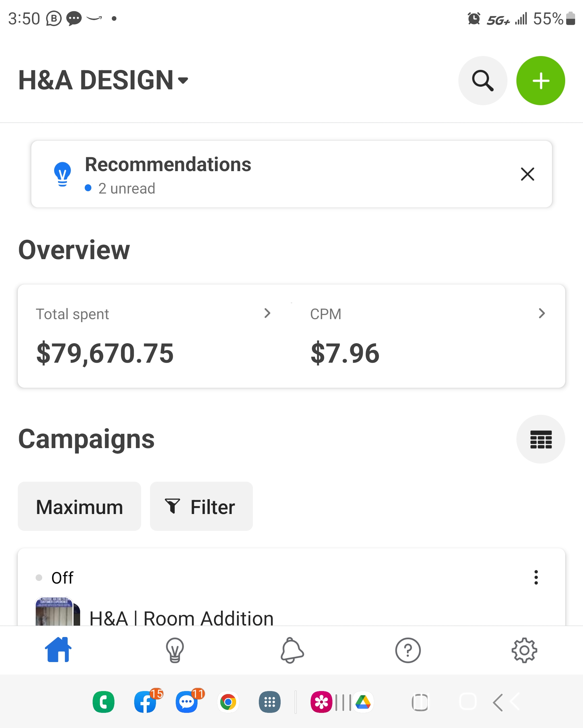Open the all apps grid icon

269,702
